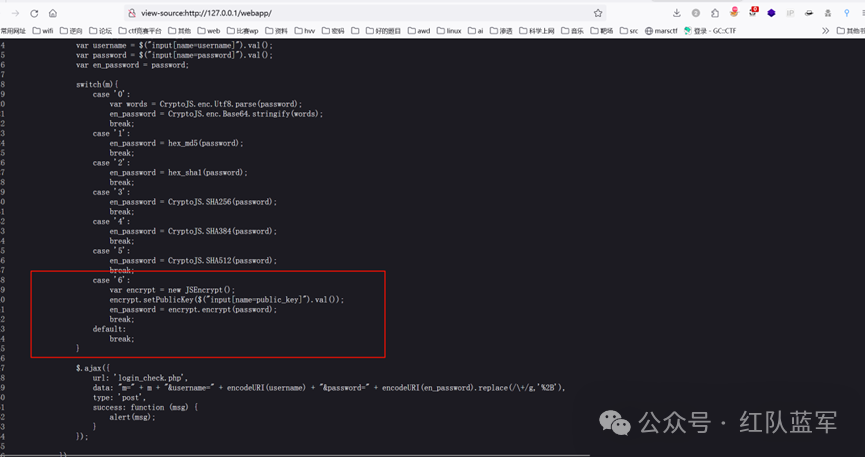Go to the browser home page
The width and height of the screenshot is (865, 457).
[53, 13]
